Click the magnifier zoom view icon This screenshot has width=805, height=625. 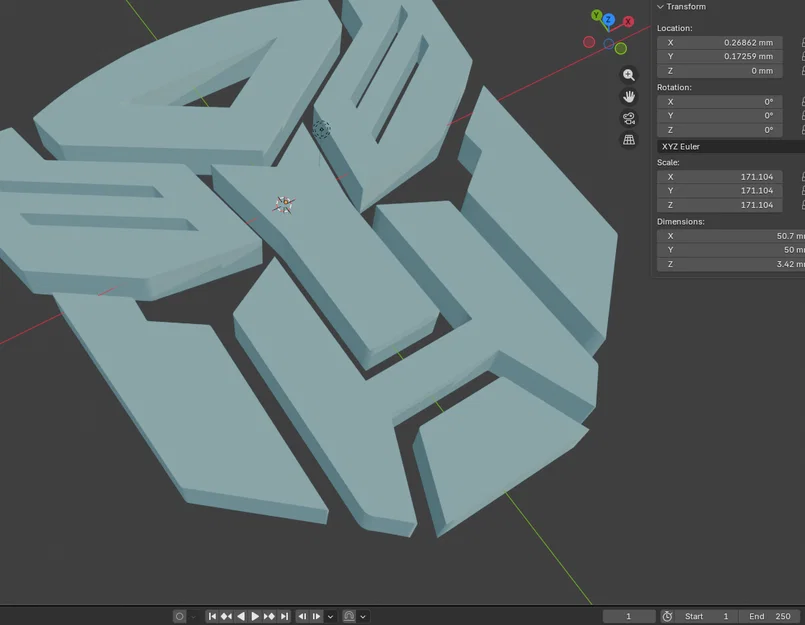tap(628, 75)
